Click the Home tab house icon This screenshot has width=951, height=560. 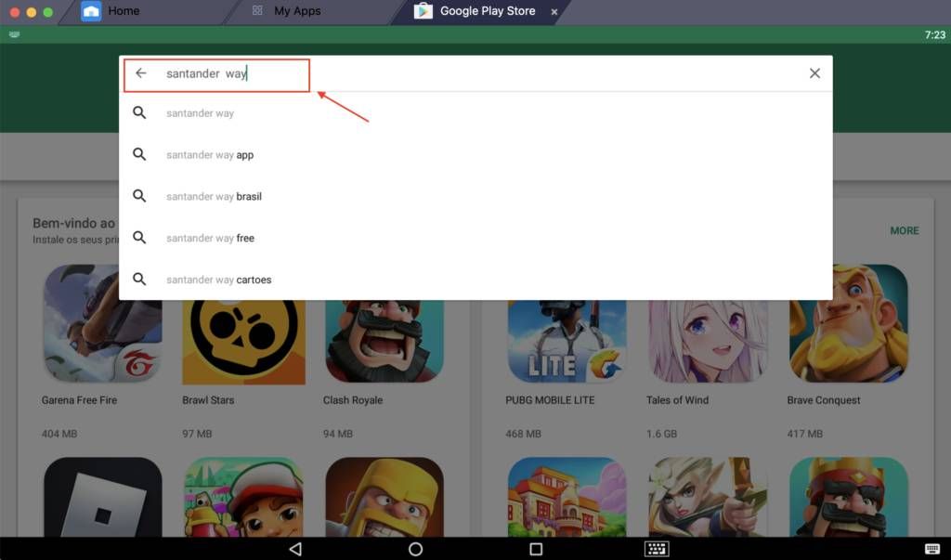coord(91,11)
